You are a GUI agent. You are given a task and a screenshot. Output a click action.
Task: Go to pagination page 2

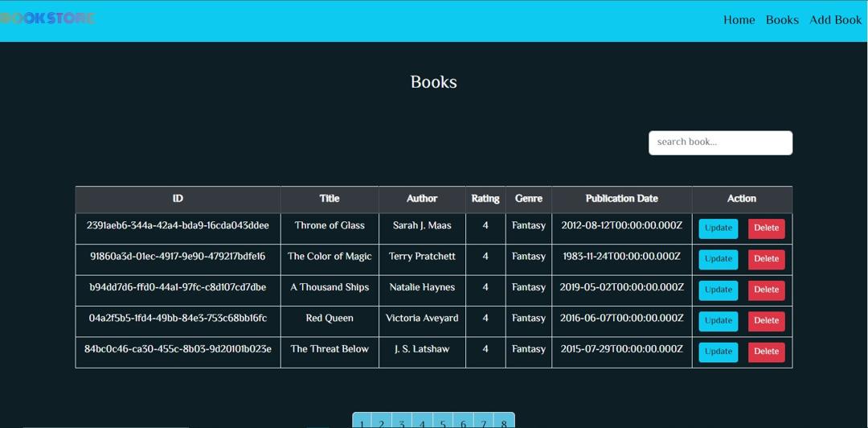click(x=382, y=421)
